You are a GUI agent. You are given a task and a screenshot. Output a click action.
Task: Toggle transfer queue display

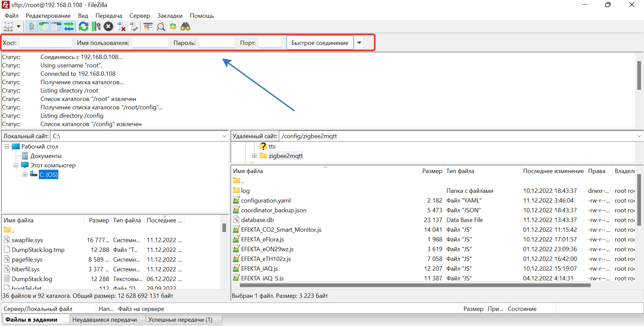(69, 26)
